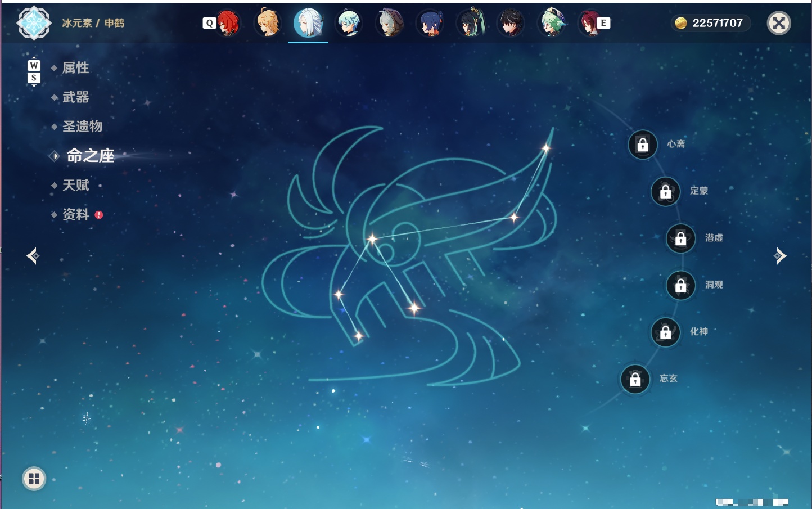The image size is (812, 509).
Task: Open the locked 心斋 constellation node
Action: (643, 145)
